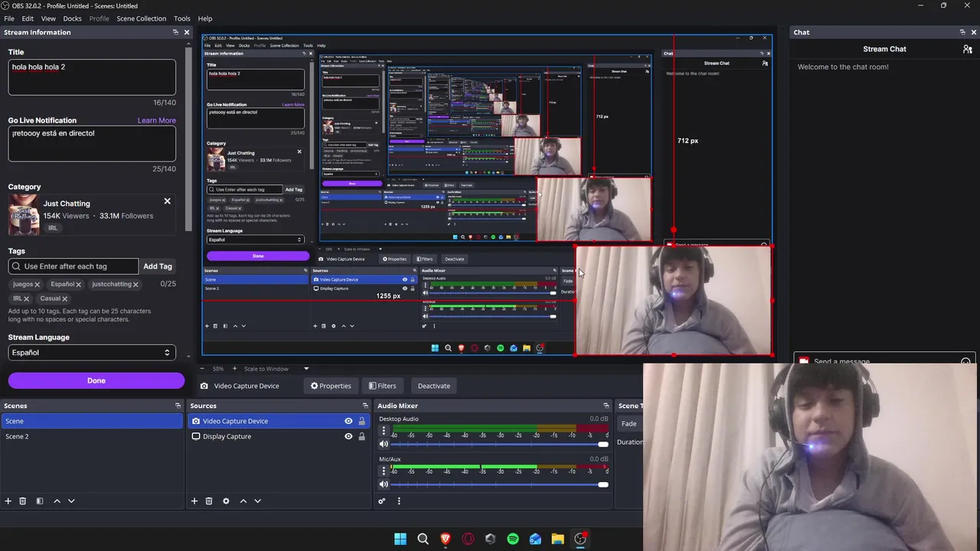The image size is (980, 551).
Task: Mute Desktop Audio speaker icon
Action: (384, 444)
